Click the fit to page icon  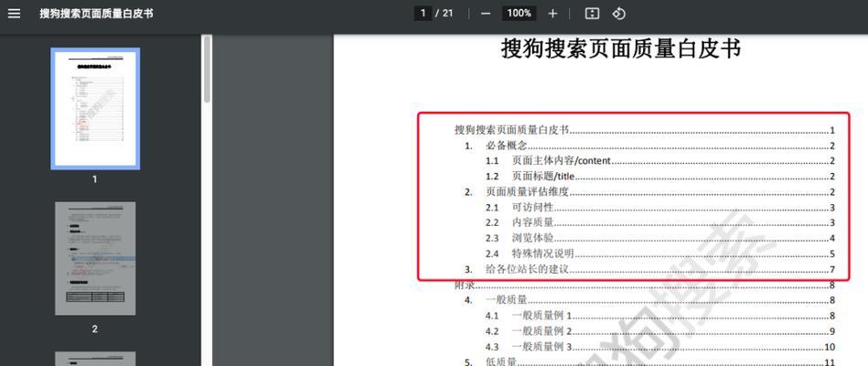click(x=592, y=14)
